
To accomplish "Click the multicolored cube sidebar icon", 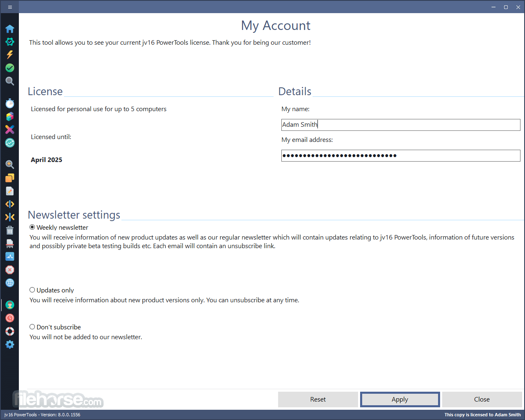I will coord(10,116).
